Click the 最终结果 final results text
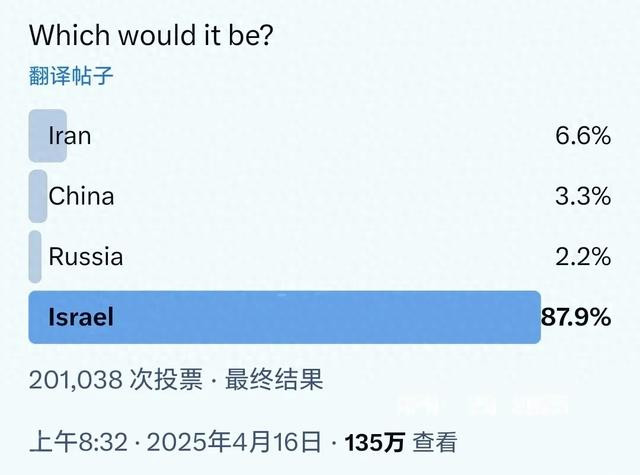 coord(274,380)
